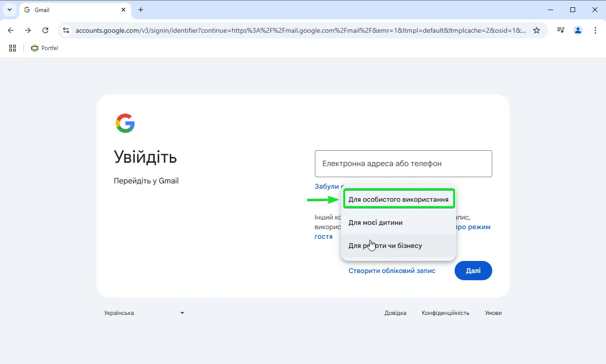
Task: Choose 'Для роботи чи бізнесу' menu option
Action: click(399, 246)
